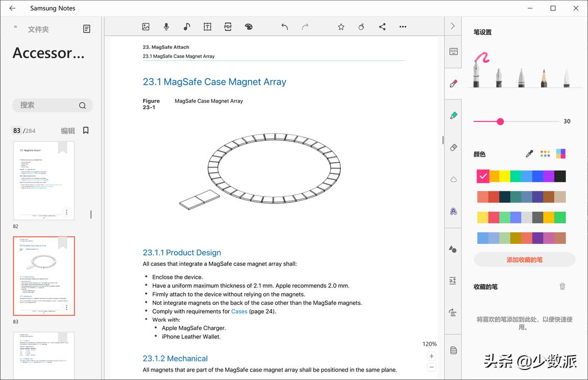Collapse the pen settings panel
This screenshot has height=380, width=588.
(453, 26)
